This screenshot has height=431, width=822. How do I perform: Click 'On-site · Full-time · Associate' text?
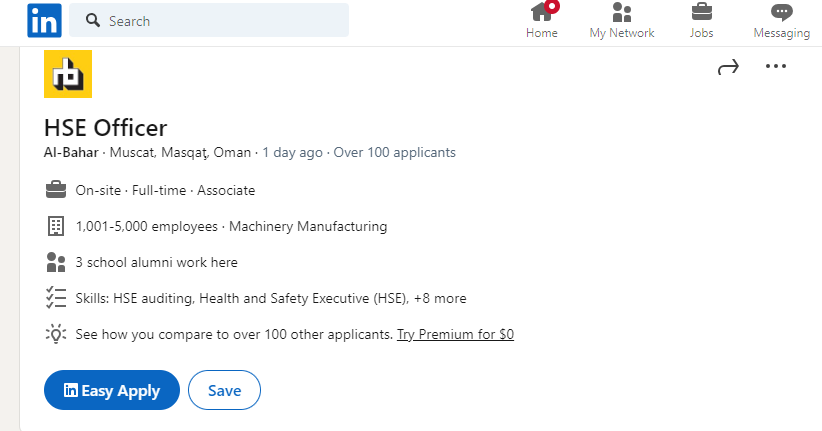[165, 190]
